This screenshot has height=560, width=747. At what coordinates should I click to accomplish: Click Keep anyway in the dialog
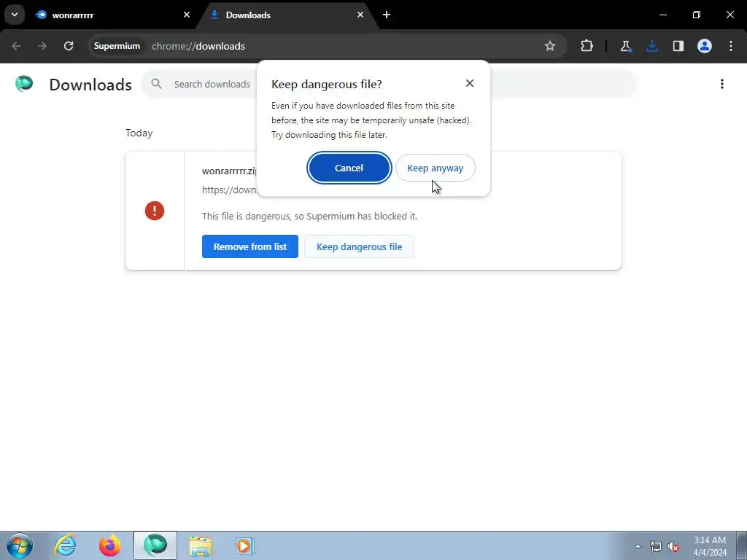click(435, 168)
